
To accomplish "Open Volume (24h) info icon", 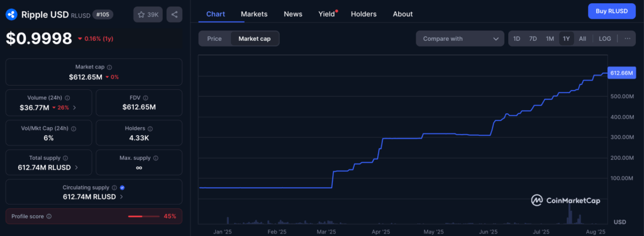I will point(67,98).
